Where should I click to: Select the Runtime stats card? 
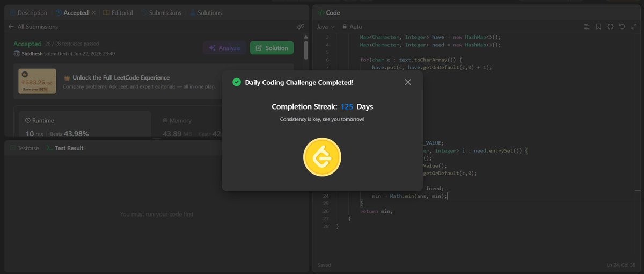[85, 124]
